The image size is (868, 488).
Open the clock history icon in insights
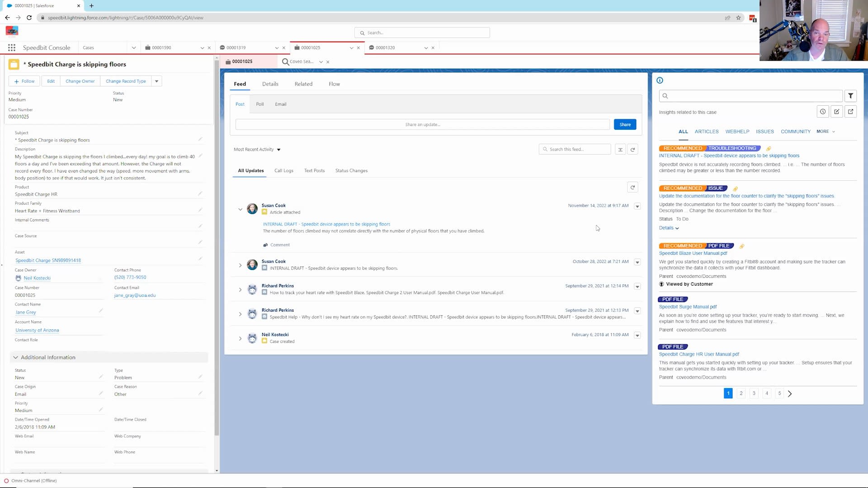tap(823, 112)
